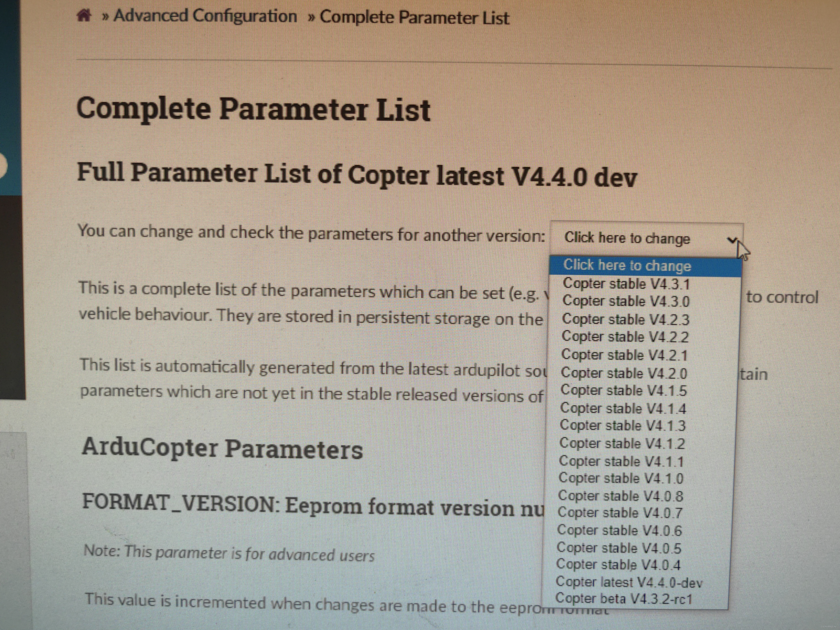The width and height of the screenshot is (840, 630).
Task: Choose Copter stable V4.3.0 option
Action: [626, 301]
